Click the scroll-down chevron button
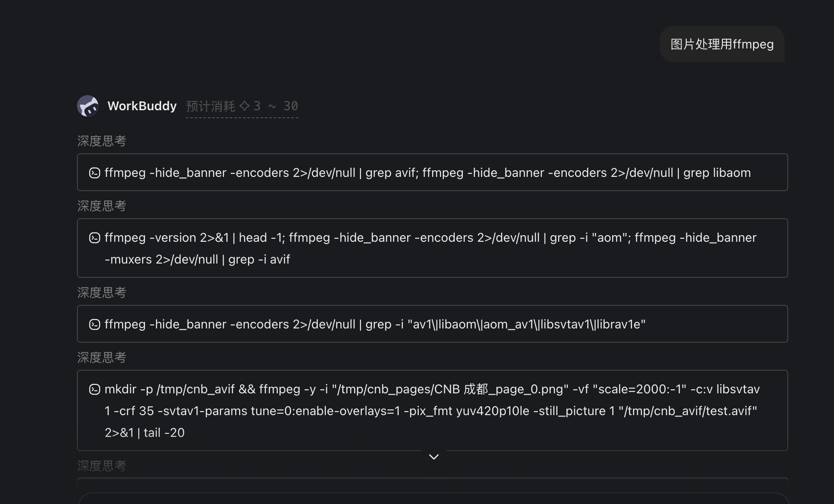Viewport: 834px width, 504px height. [434, 456]
